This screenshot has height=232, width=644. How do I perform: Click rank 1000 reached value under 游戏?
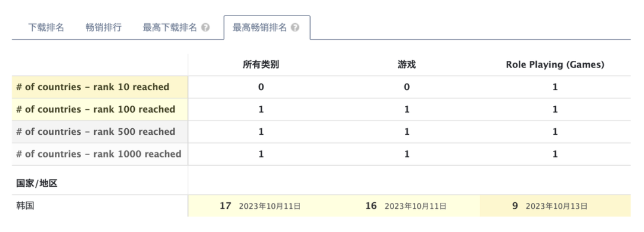[407, 154]
